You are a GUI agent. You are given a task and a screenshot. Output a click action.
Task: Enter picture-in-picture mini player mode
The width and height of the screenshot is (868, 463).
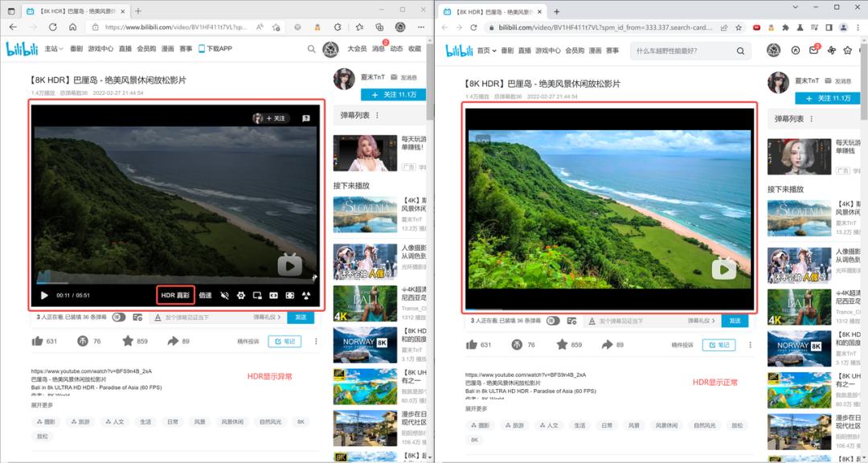(x=256, y=294)
